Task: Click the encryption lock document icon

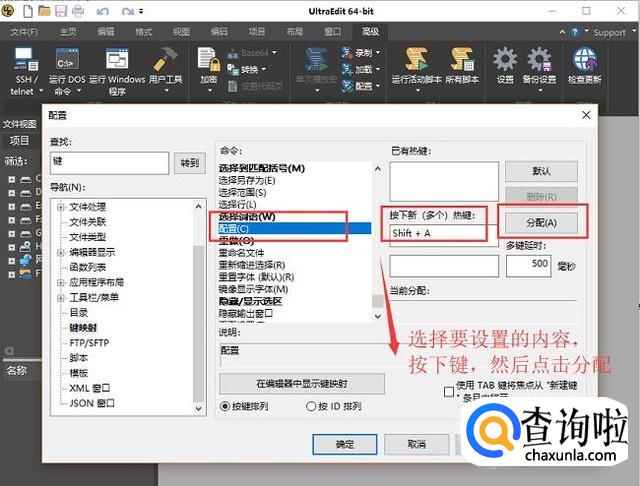Action: point(209,60)
